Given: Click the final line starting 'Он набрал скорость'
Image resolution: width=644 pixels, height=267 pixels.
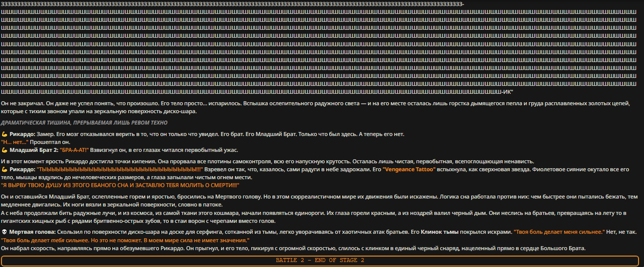Looking at the screenshot, I should [x=293, y=248].
